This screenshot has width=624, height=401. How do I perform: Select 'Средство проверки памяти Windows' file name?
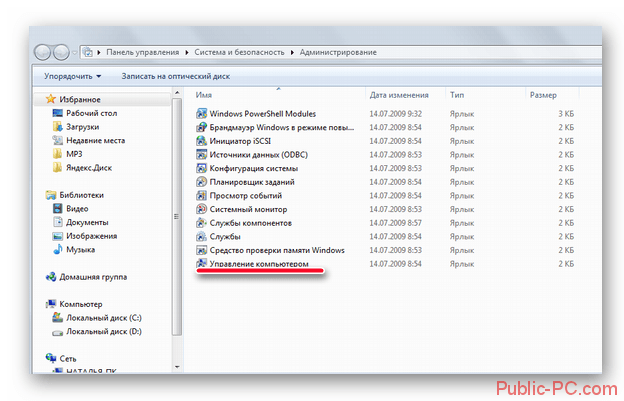click(x=277, y=250)
